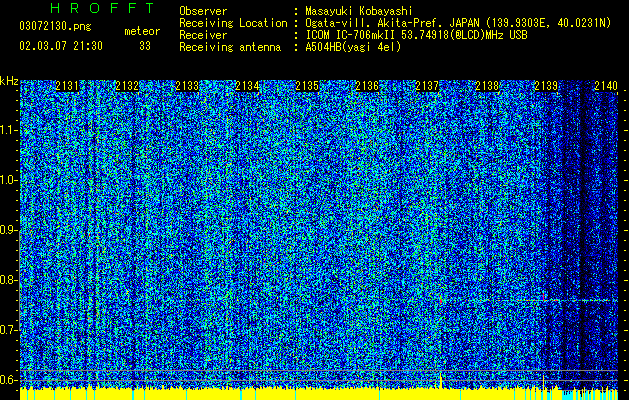Click the 2137 time marker
The width and height of the screenshot is (629, 400).
click(427, 86)
